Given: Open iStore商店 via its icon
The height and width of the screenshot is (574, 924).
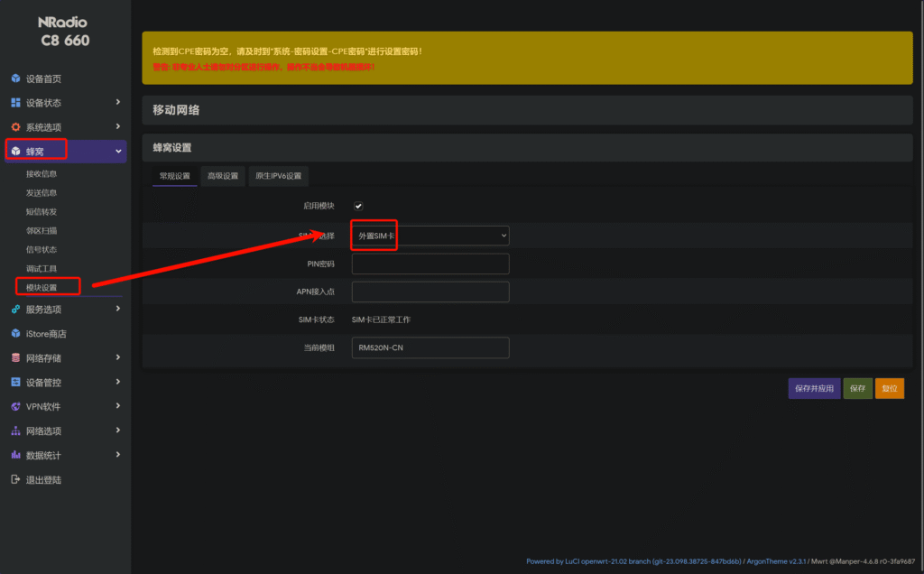Looking at the screenshot, I should pos(15,334).
